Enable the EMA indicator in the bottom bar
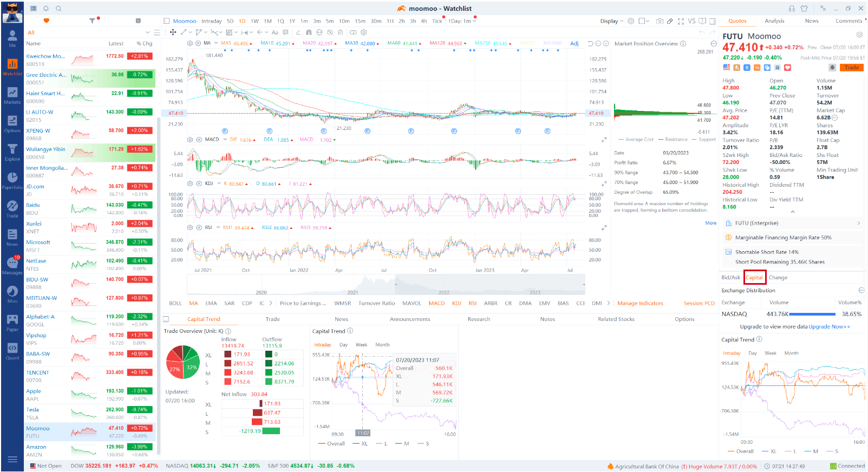The width and height of the screenshot is (868, 472). 211,303
